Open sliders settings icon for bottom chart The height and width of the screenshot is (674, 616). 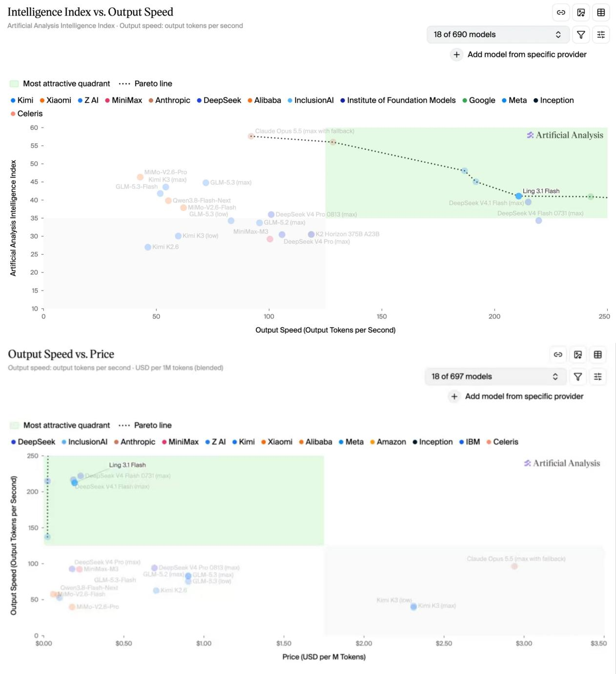[598, 377]
